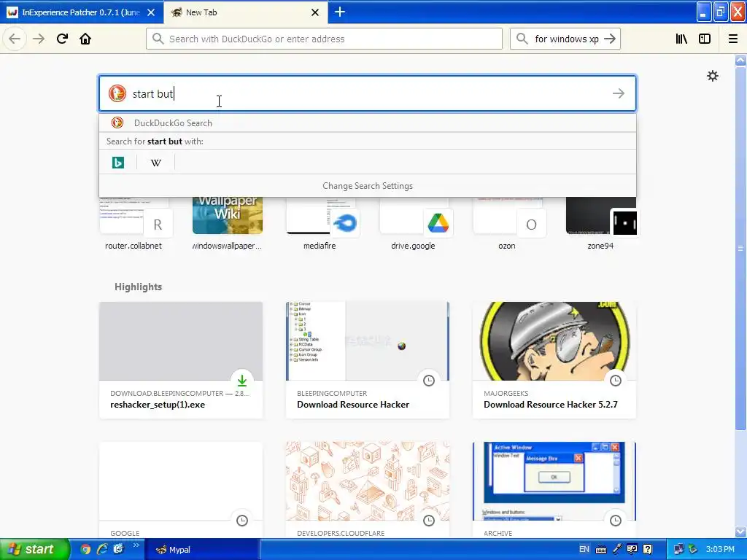Go back with the back arrow
The height and width of the screenshot is (560, 747).
(x=15, y=39)
